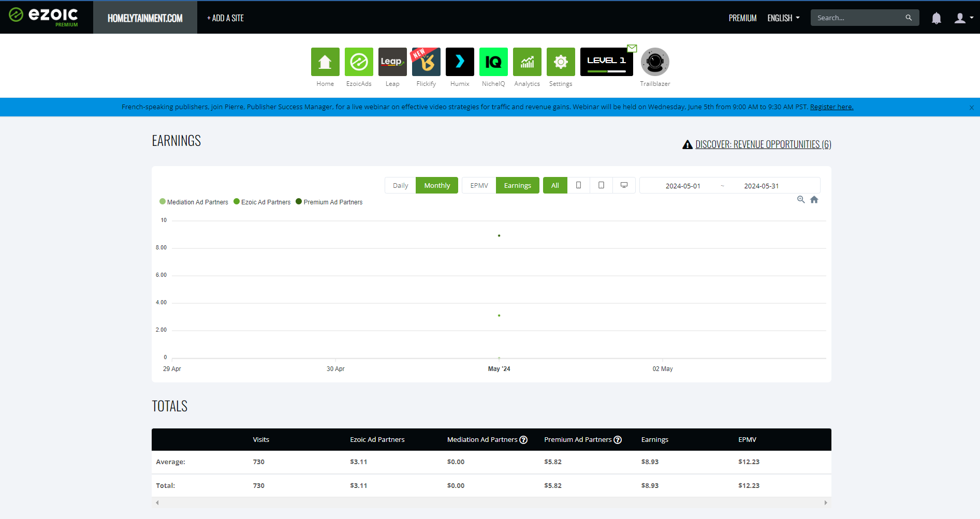The width and height of the screenshot is (980, 519).
Task: Click the Level 1 envelope icon
Action: (632, 48)
